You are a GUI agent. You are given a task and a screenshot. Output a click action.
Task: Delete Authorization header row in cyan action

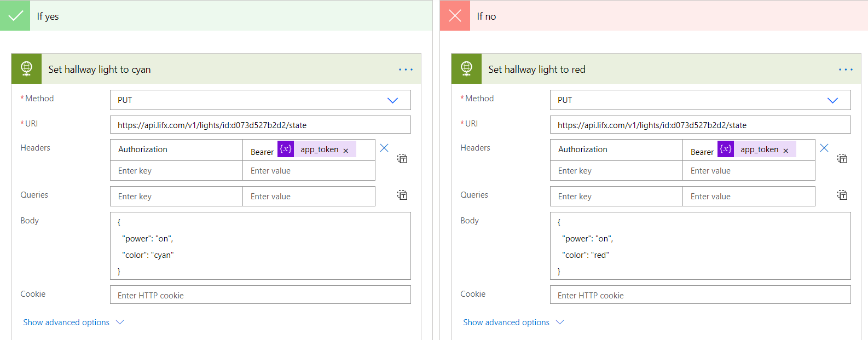(384, 148)
